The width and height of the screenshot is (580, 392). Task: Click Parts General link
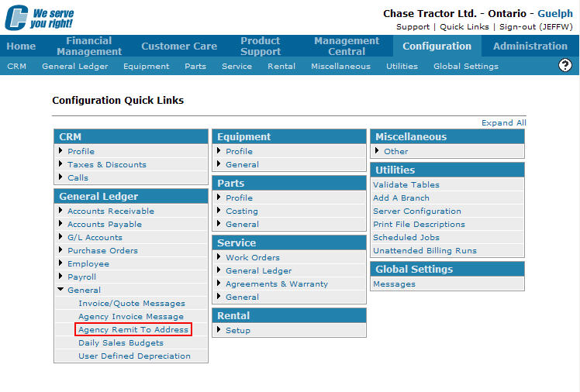click(x=242, y=224)
